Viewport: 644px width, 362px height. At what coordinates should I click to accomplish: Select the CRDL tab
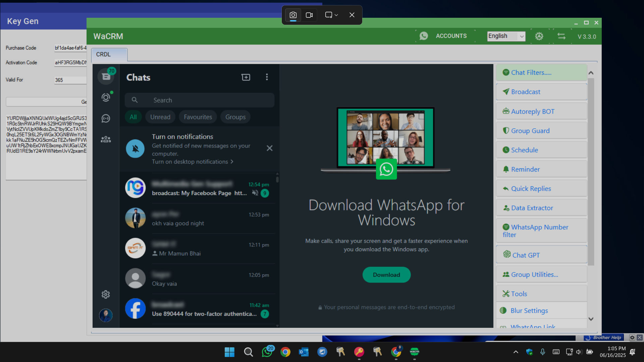point(109,54)
